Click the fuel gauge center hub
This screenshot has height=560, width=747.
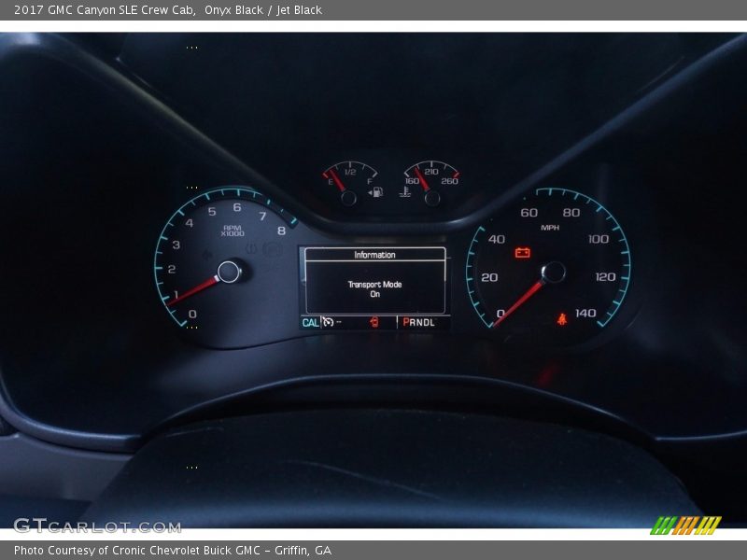[x=348, y=198]
